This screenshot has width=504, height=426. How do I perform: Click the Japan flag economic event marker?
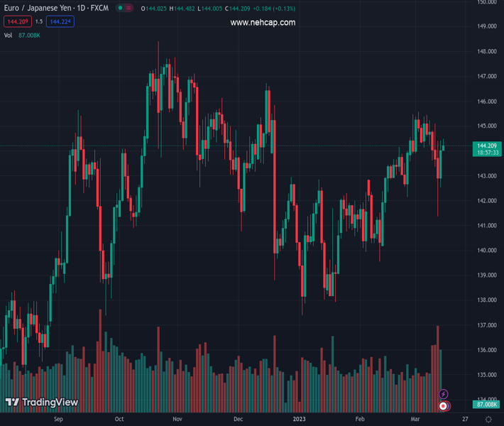point(444,406)
